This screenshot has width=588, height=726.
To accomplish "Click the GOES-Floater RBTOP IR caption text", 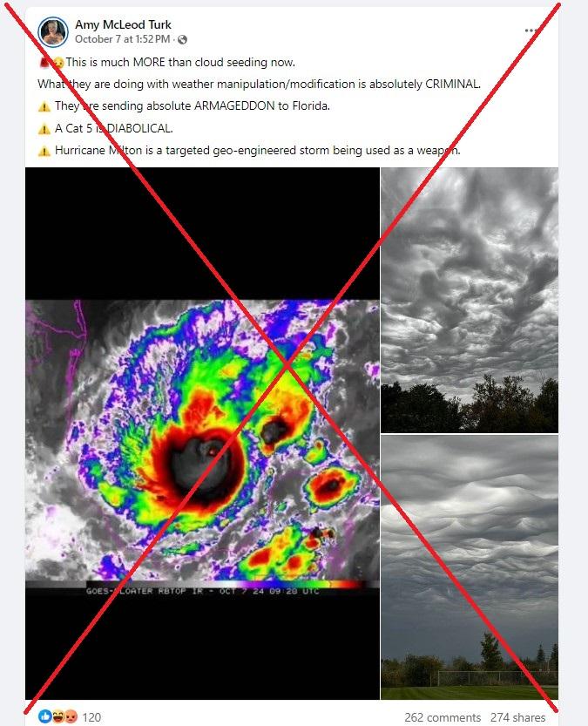I will click(203, 591).
